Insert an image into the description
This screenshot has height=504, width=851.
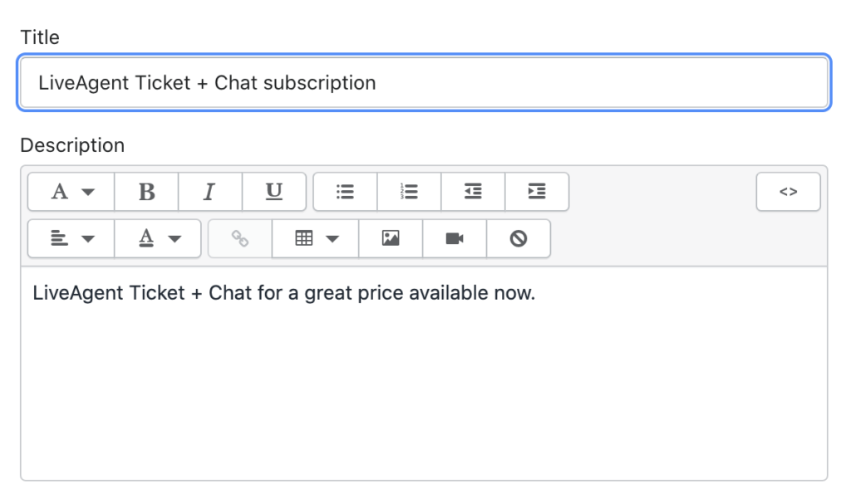point(390,238)
